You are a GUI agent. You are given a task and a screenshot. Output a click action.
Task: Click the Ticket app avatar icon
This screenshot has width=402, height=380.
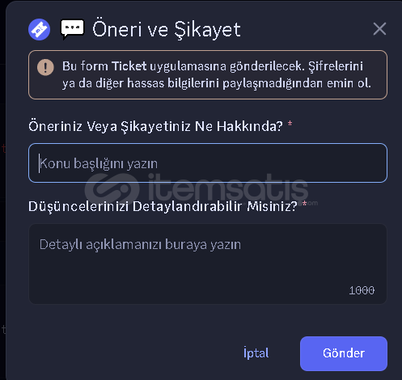[39, 29]
